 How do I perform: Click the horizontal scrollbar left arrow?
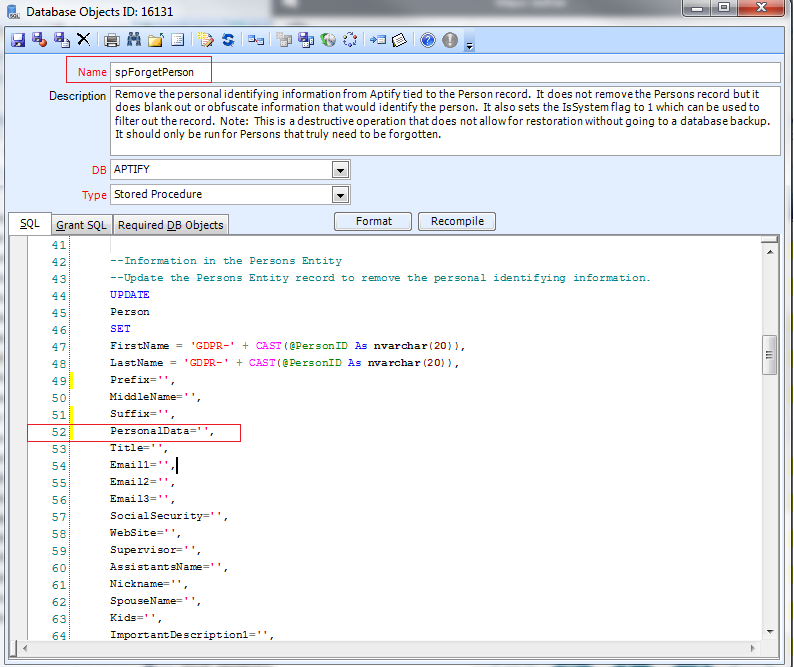[x=24, y=648]
